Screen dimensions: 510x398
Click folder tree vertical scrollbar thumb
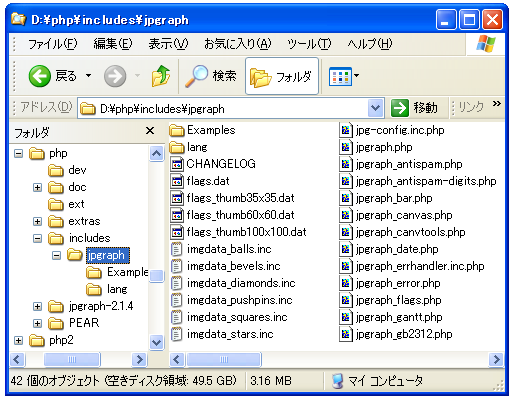click(x=156, y=276)
